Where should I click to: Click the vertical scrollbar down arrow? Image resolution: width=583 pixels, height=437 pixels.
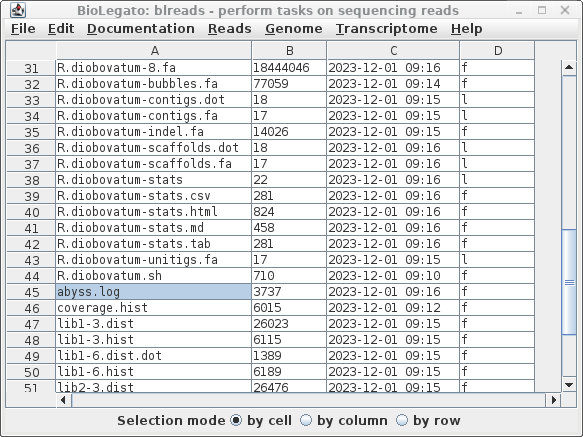tap(569, 385)
